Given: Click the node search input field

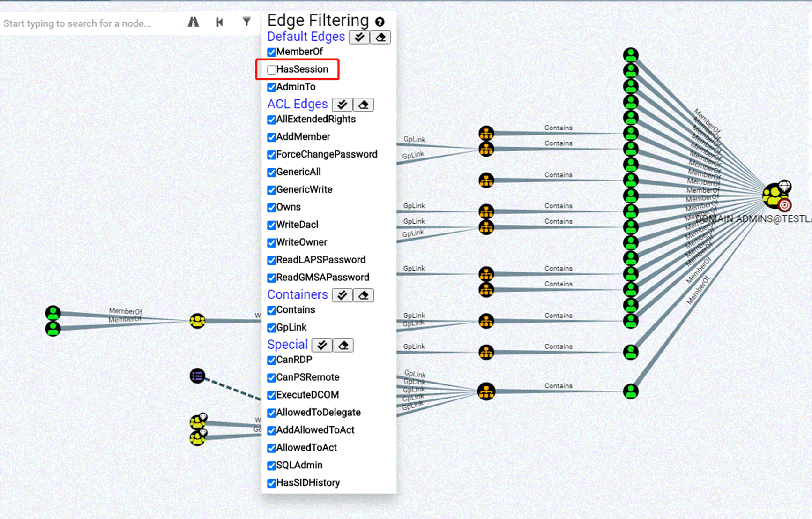Looking at the screenshot, I should click(89, 23).
